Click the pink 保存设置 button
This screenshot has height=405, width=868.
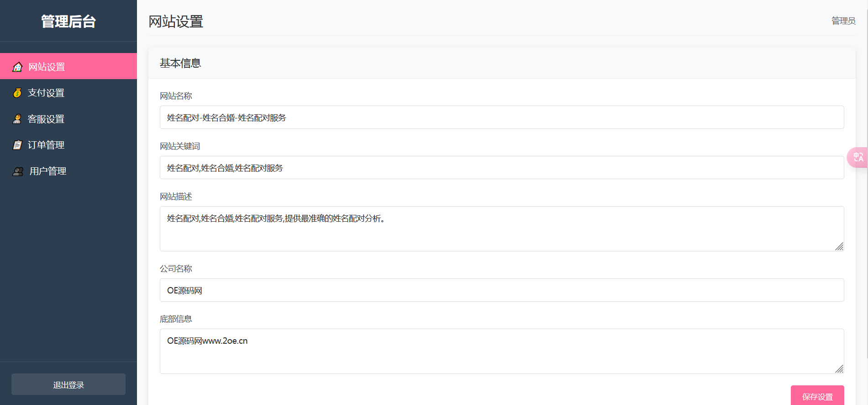point(817,396)
